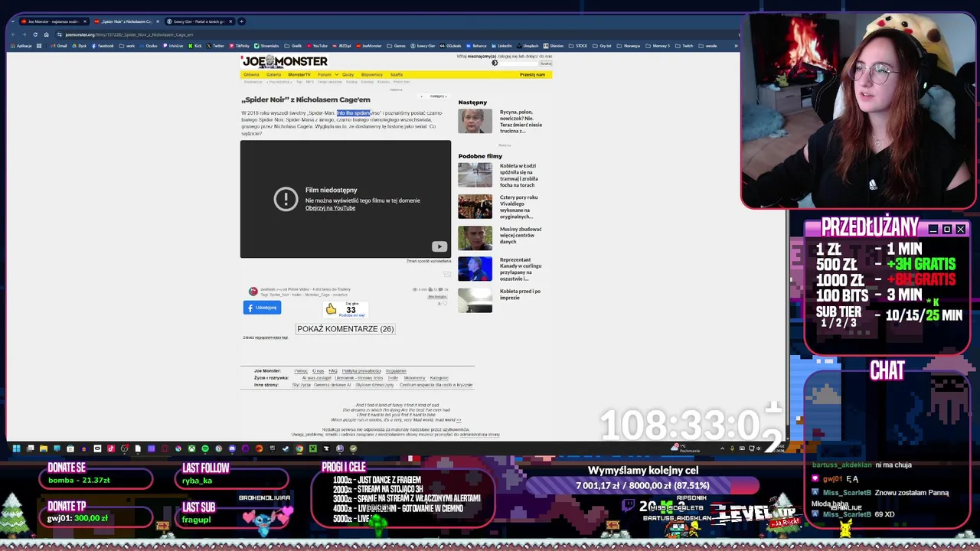Share on Facebook with Udostępnij button
Screen dimensions: 980x551
(x=262, y=308)
